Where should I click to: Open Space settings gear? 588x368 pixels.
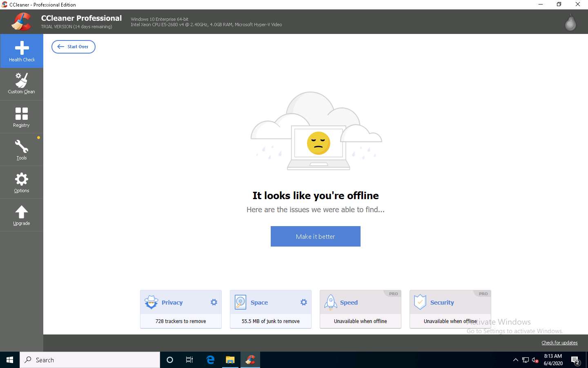(304, 302)
